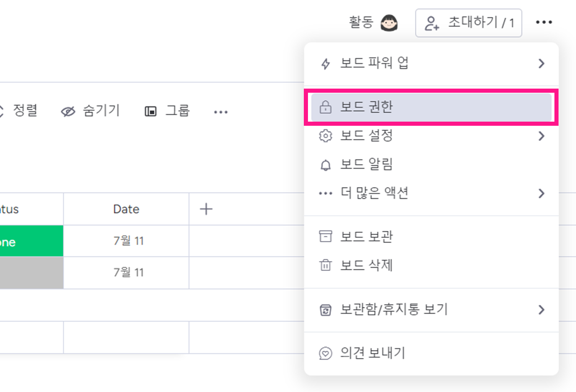Choose 보드 삭제 from the menu
Viewport: 576px width, 392px height.
431,265
